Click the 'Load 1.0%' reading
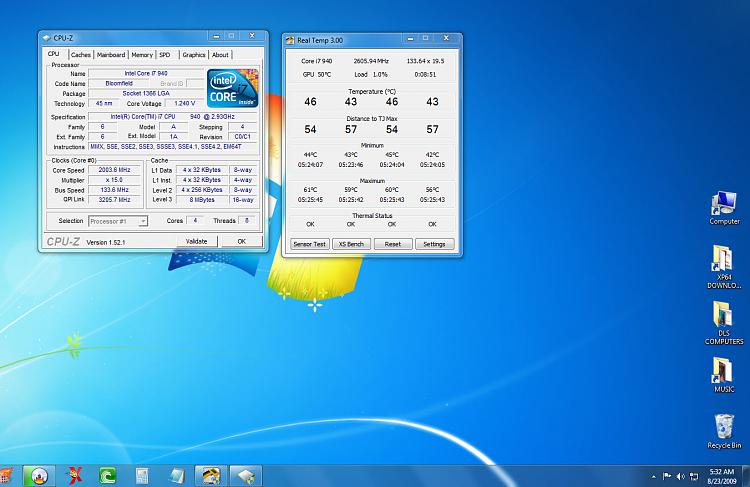 (x=371, y=75)
